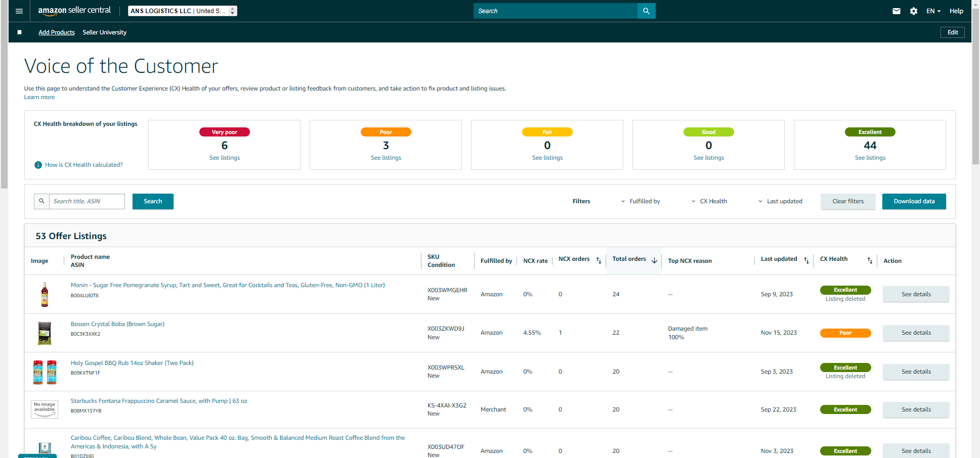Click the info icon beside CX Health calculated

tap(38, 165)
